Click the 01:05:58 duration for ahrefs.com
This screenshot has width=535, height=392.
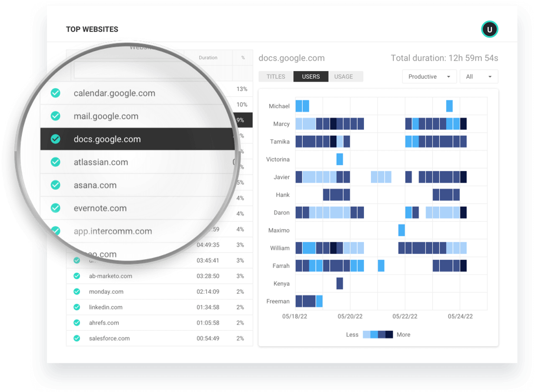(208, 323)
